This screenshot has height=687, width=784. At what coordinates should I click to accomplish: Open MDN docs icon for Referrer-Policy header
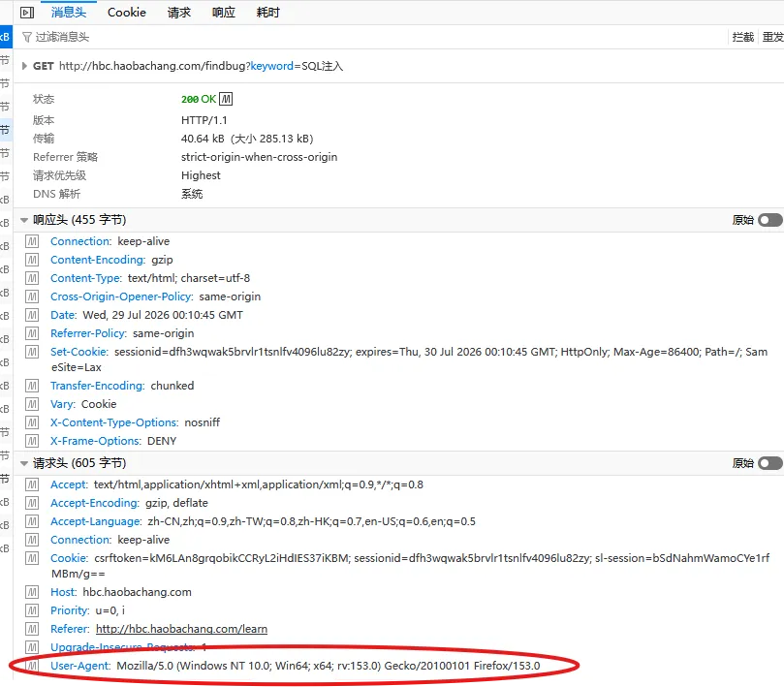32,333
